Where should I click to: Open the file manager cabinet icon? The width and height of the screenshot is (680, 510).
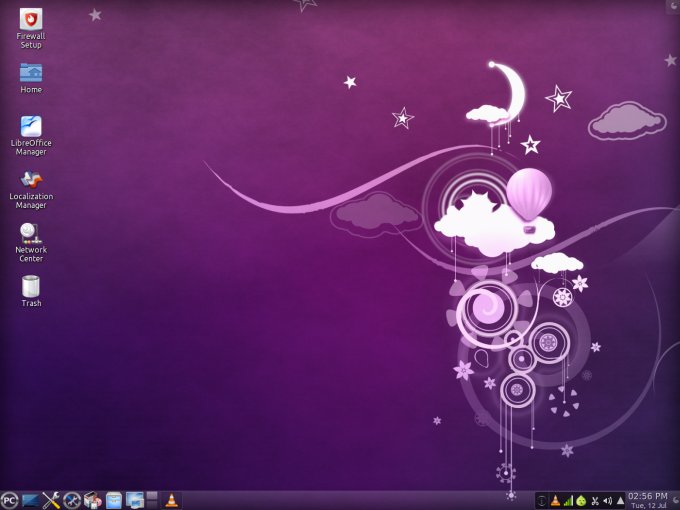[x=114, y=500]
